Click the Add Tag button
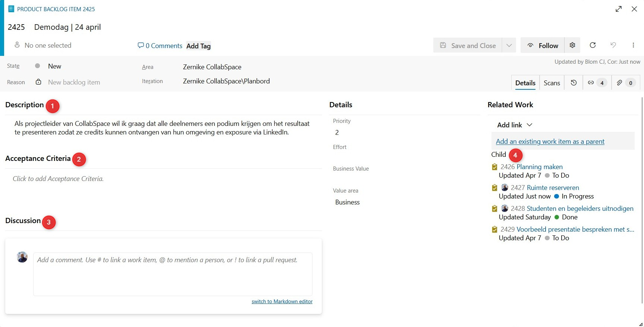644x327 pixels. coord(198,46)
